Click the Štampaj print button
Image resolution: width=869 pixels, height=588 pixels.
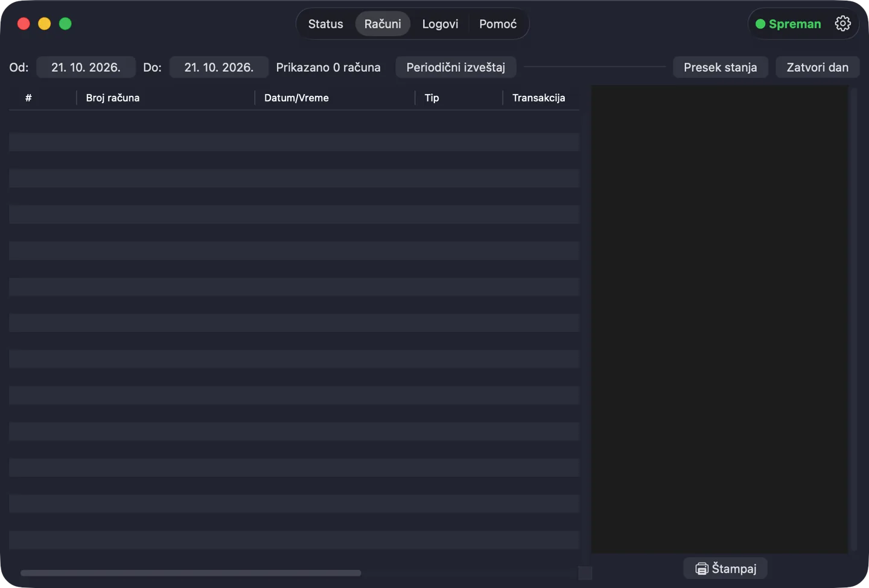[725, 568]
